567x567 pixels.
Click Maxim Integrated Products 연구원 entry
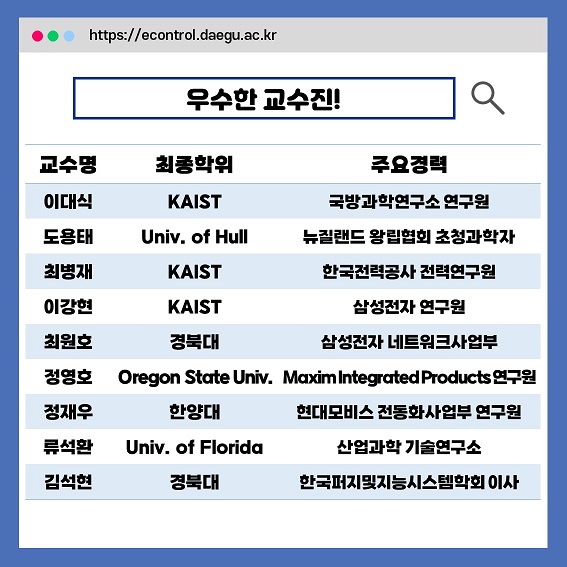(409, 377)
